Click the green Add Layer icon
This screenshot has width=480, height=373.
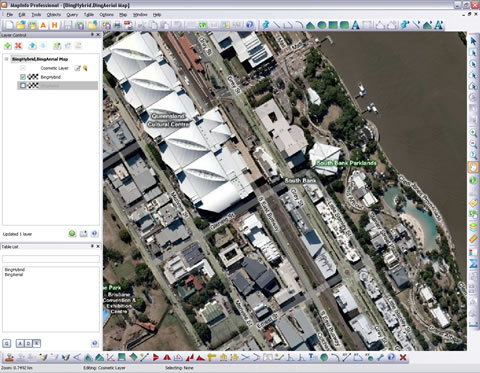tap(7, 46)
